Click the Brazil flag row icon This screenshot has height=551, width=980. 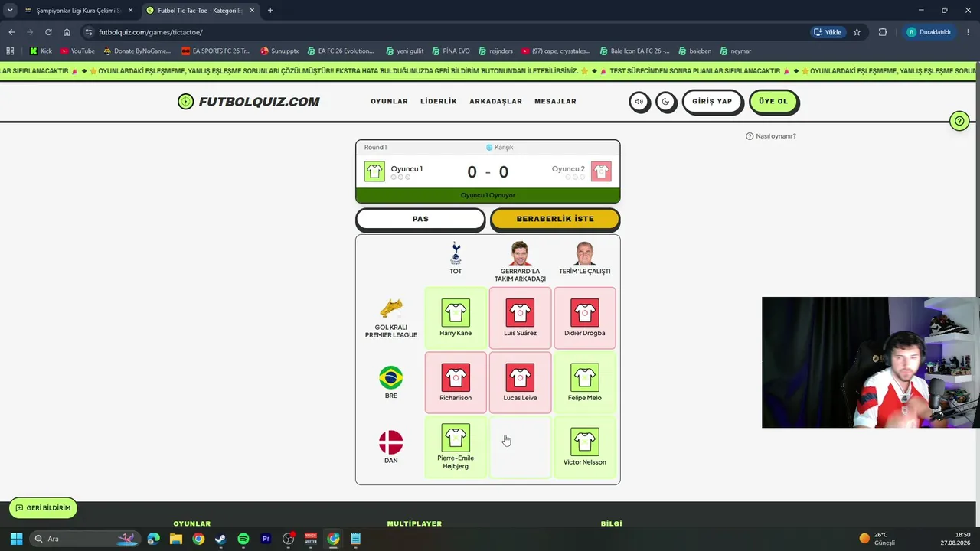point(391,377)
